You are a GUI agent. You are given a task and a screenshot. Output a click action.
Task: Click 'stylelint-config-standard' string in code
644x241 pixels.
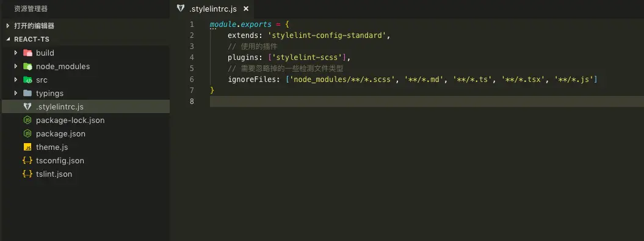(x=327, y=35)
